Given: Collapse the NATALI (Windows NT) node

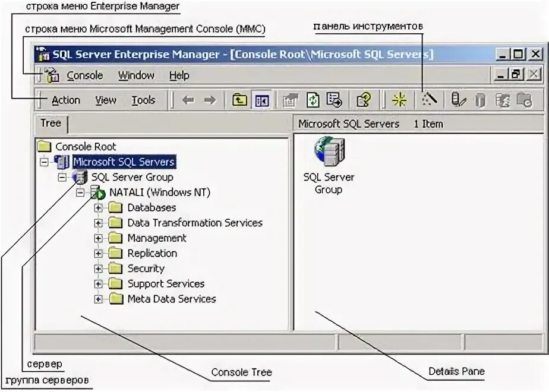Looking at the screenshot, I should (x=80, y=192).
